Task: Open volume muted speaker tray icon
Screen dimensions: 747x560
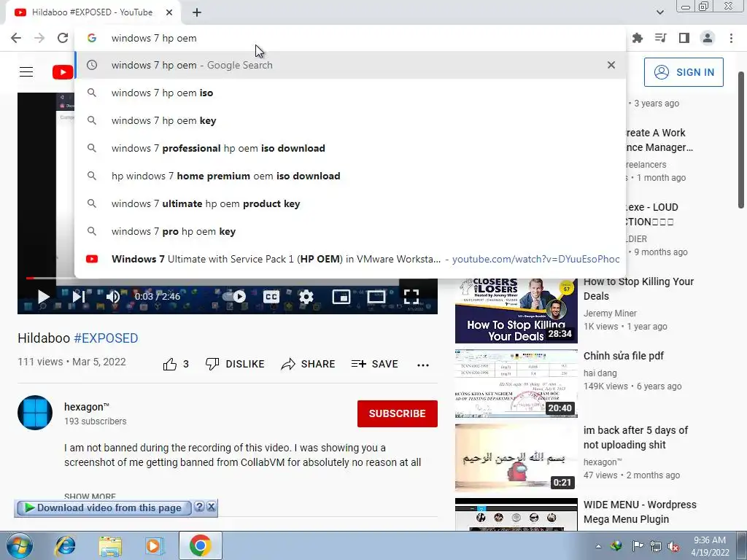Action: [673, 546]
